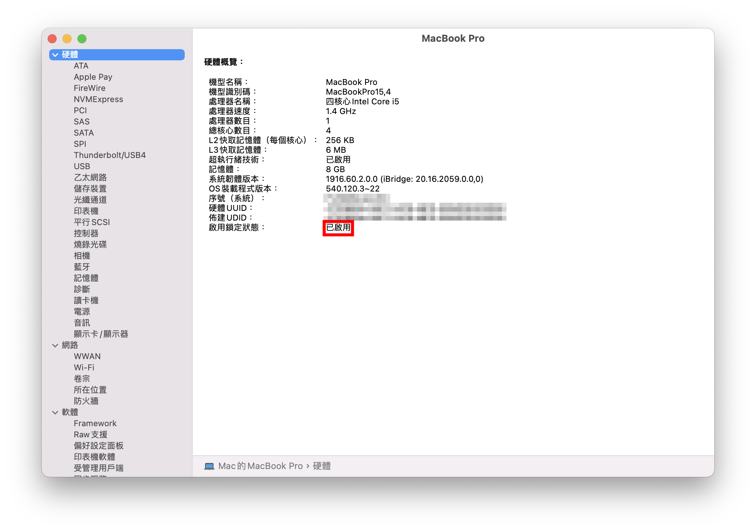The width and height of the screenshot is (756, 532).
Task: Collapse the 硬體 hardware section
Action: (54, 54)
